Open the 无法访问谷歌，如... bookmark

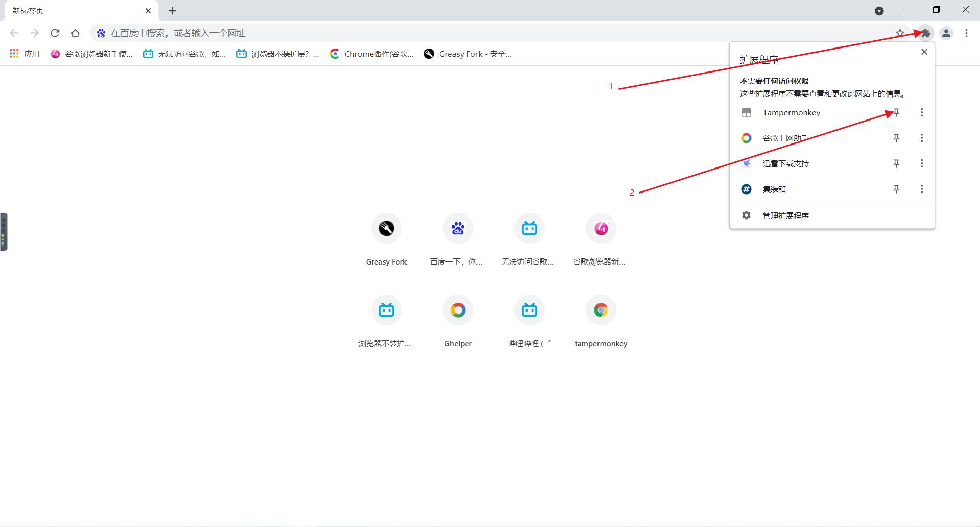pos(184,54)
